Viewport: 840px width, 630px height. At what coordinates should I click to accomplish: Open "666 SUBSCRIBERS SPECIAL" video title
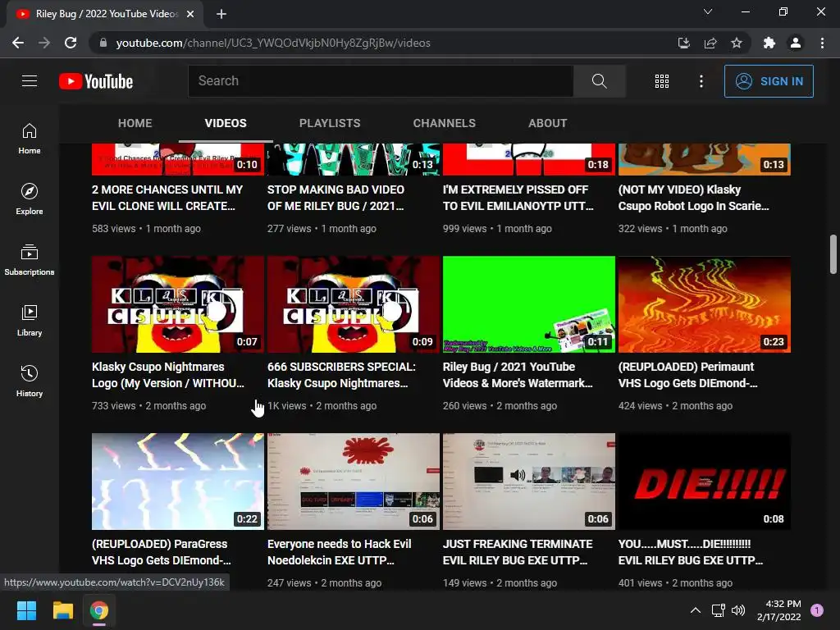(x=341, y=375)
